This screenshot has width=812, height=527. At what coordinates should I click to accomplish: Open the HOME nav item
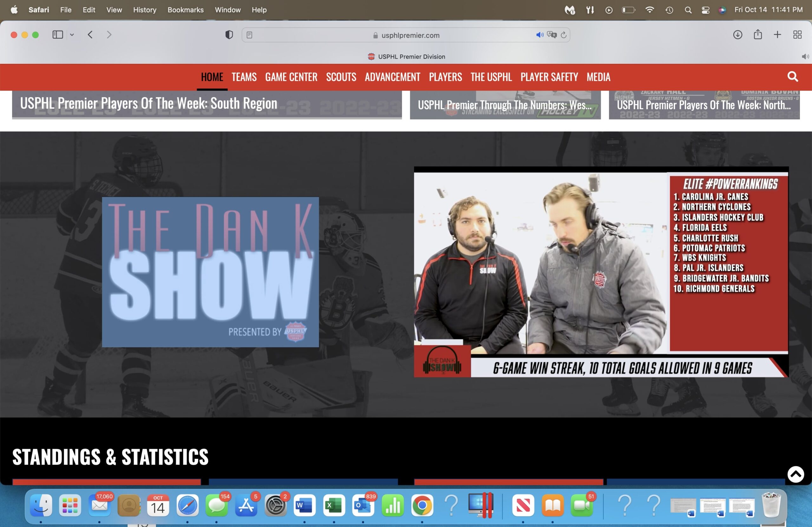coord(212,77)
